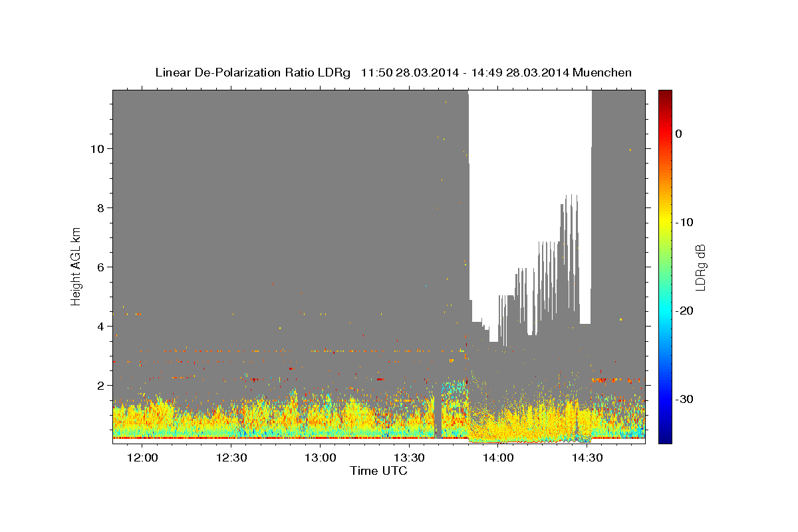Click the dark blue bottom of colorbar
Viewport: 798px width, 532px height.
tap(665, 438)
